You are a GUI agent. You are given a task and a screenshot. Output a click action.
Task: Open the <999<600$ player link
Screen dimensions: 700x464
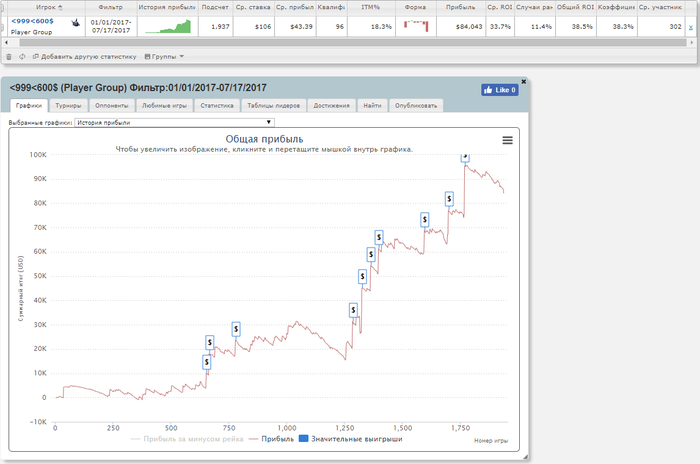32,21
